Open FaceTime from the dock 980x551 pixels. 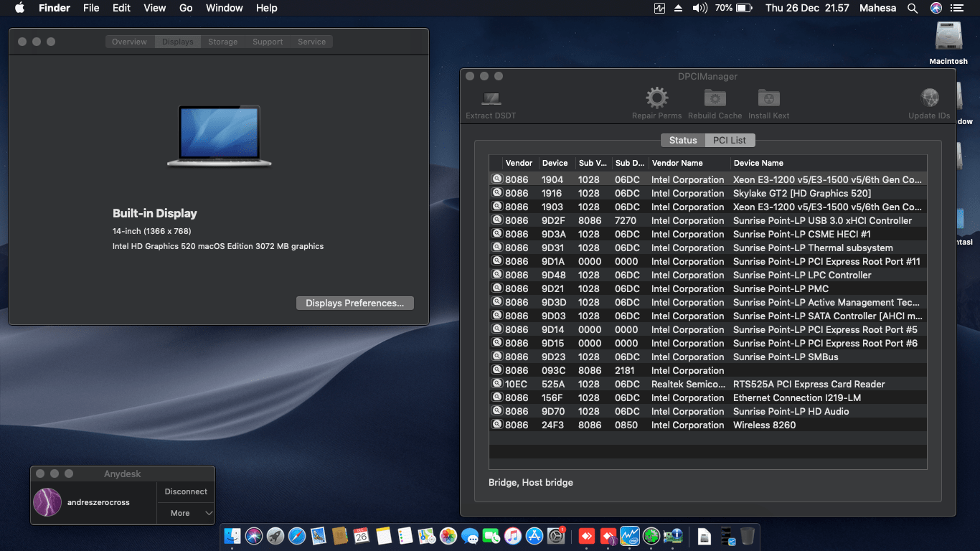[x=491, y=535]
